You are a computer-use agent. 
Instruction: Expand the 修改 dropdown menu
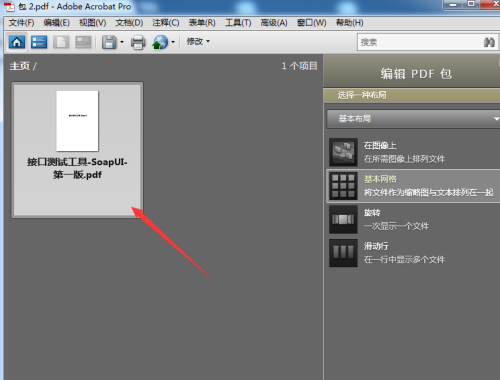[x=198, y=41]
